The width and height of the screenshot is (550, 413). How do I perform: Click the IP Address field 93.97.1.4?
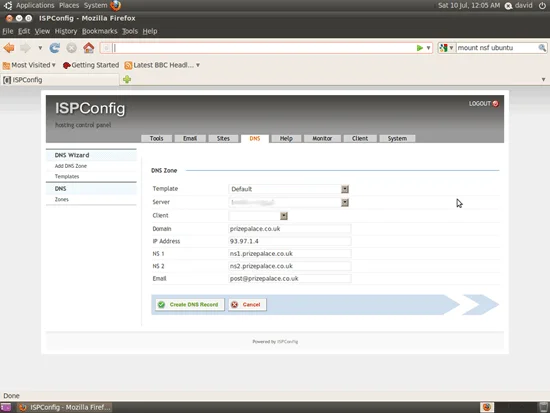tap(289, 241)
